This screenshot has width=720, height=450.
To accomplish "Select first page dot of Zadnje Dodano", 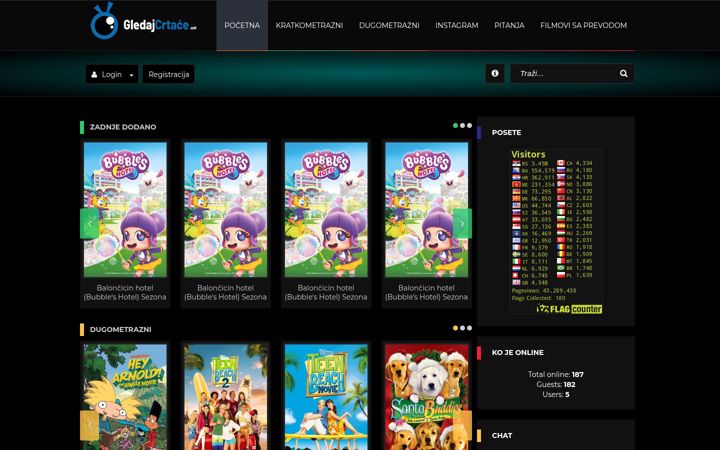I will (x=455, y=125).
